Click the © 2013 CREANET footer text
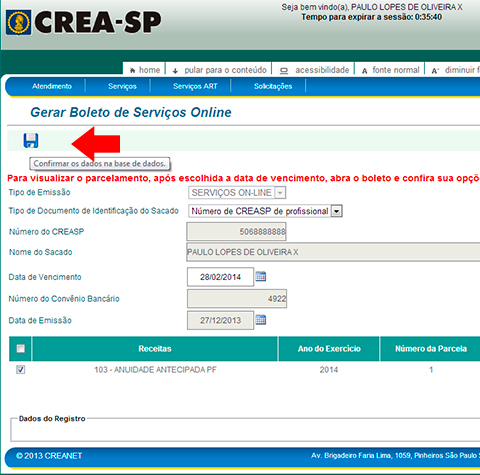480x475 pixels. (49, 456)
